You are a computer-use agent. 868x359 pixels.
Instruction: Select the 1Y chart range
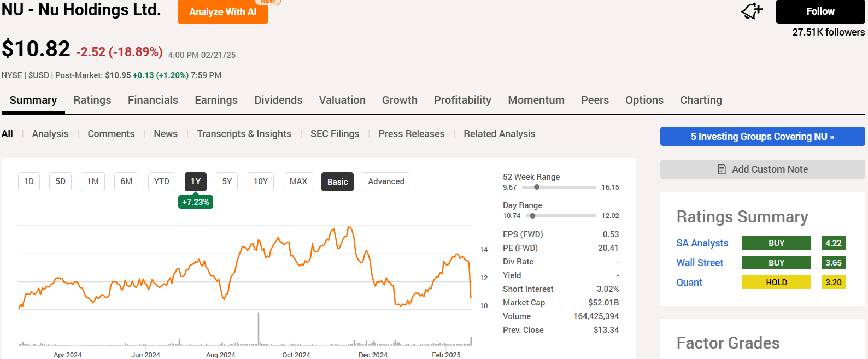pos(196,181)
